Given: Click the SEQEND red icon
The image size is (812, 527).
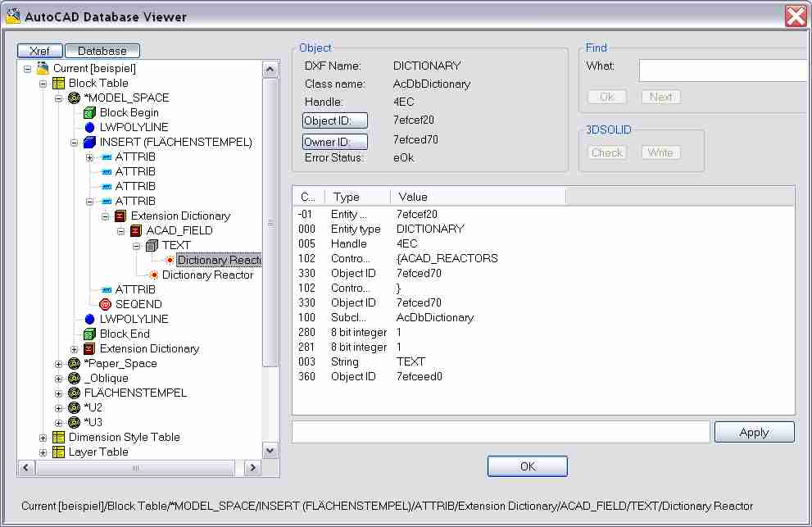Looking at the screenshot, I should (105, 304).
